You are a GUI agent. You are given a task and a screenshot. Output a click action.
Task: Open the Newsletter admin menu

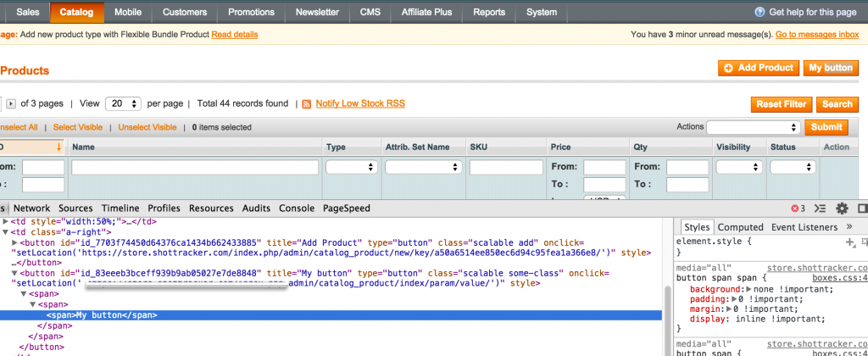coord(317,12)
